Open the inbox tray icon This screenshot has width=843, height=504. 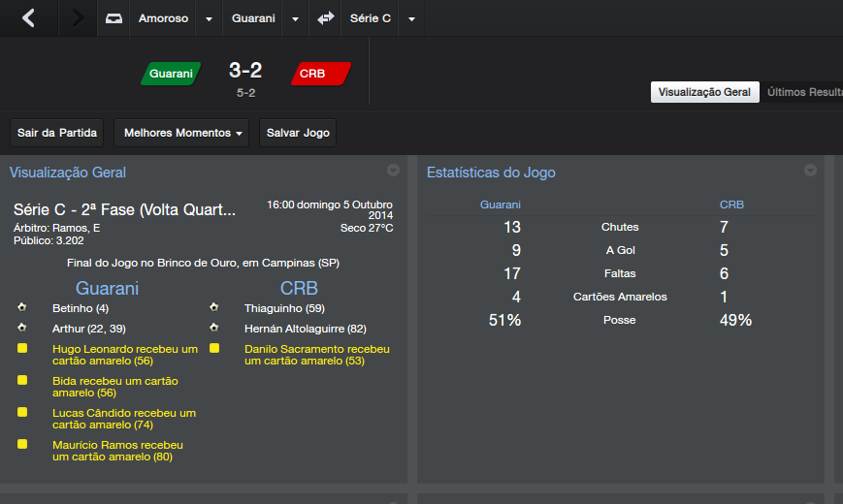[x=114, y=18]
